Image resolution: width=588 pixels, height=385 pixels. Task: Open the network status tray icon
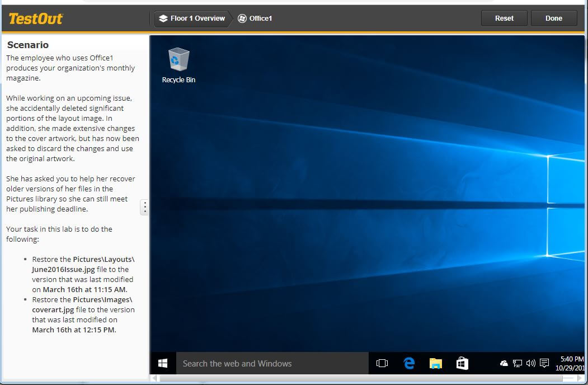coord(518,364)
